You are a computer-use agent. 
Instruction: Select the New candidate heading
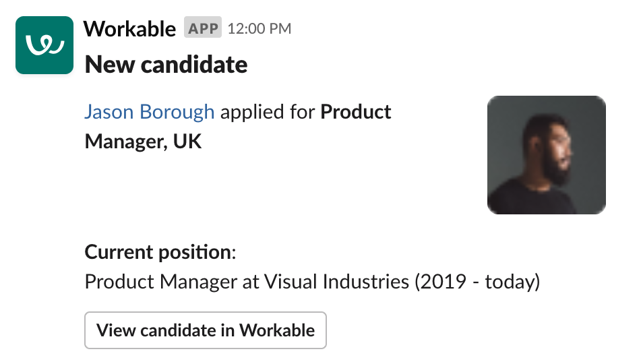(166, 65)
